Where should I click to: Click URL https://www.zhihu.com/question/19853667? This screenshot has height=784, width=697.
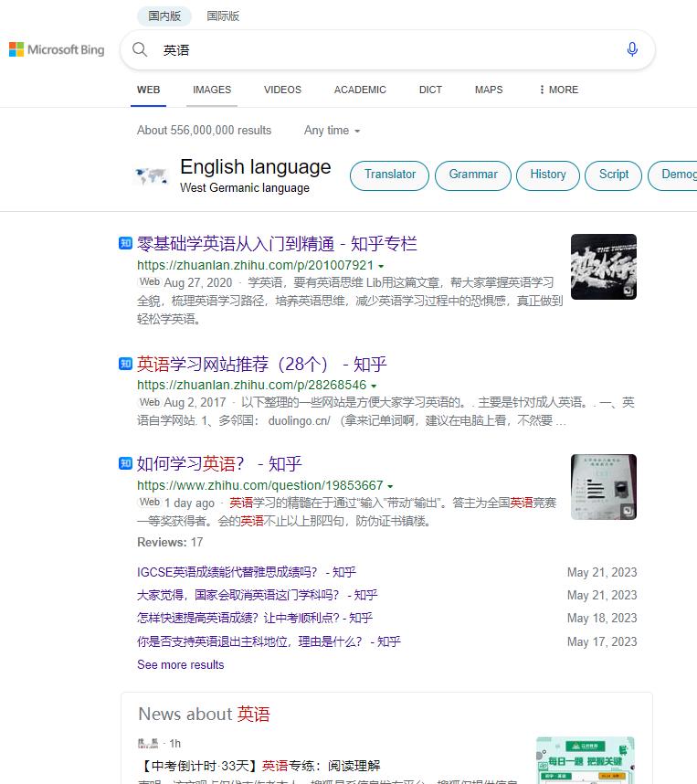[x=260, y=485]
